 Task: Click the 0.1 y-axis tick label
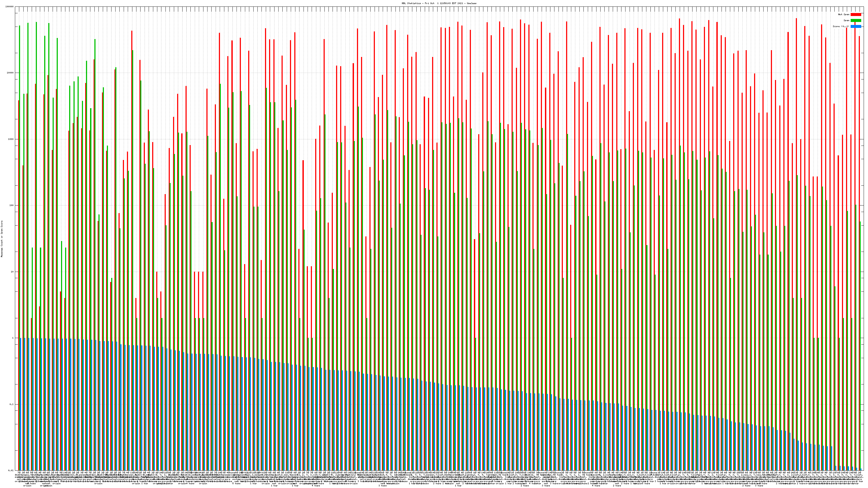[12, 404]
